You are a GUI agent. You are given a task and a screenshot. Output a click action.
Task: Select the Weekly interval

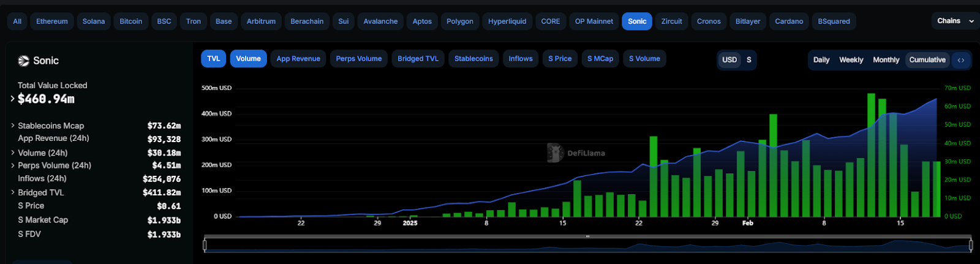click(x=851, y=60)
